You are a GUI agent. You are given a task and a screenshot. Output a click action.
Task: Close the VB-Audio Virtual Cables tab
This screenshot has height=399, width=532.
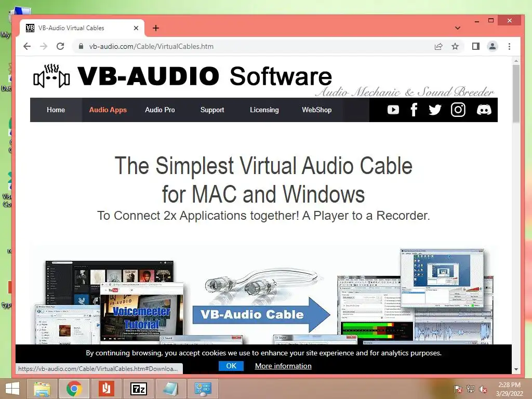pos(136,28)
